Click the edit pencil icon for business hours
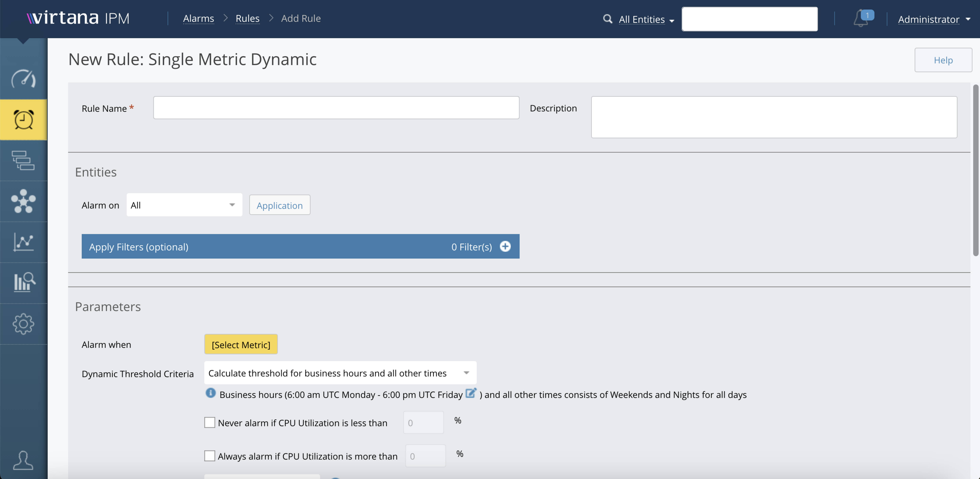This screenshot has width=980, height=479. pos(471,393)
